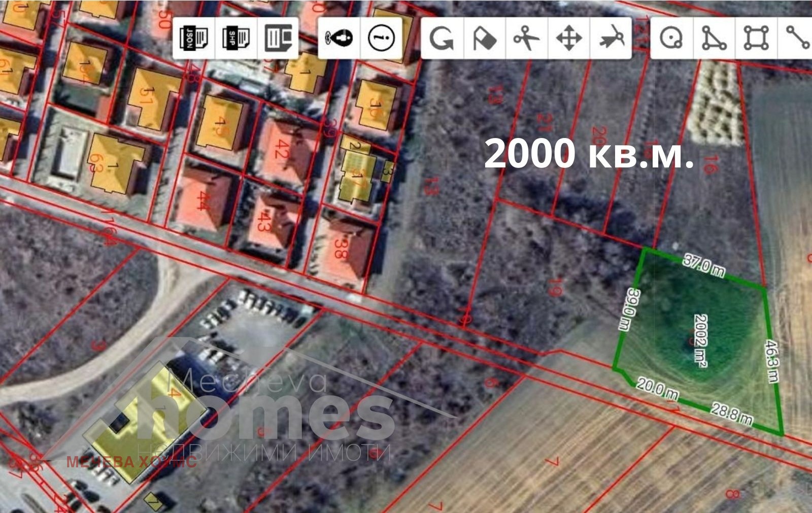Select building parcel number 42
Viewport: 812px width, 513px height.
click(x=281, y=149)
